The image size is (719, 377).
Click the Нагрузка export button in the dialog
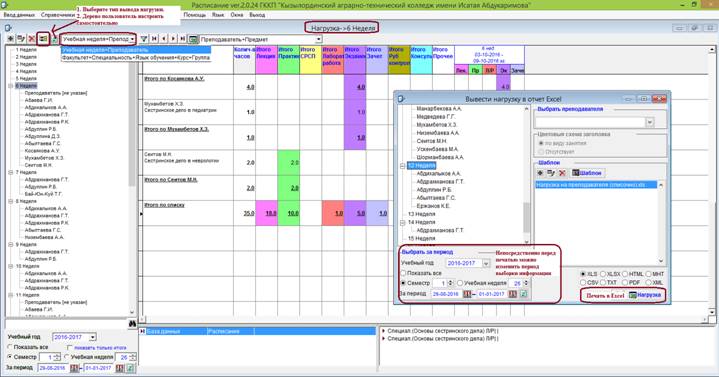click(x=645, y=295)
